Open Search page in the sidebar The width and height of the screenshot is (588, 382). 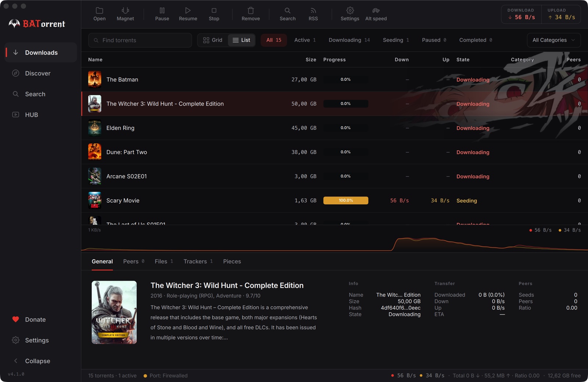[x=41, y=94]
